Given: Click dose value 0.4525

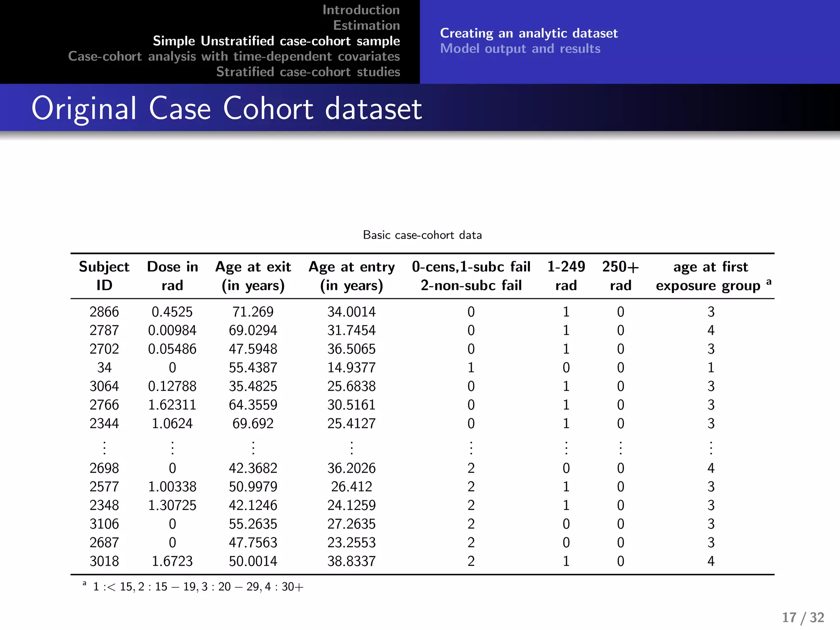Looking at the screenshot, I should pyautogui.click(x=172, y=312).
